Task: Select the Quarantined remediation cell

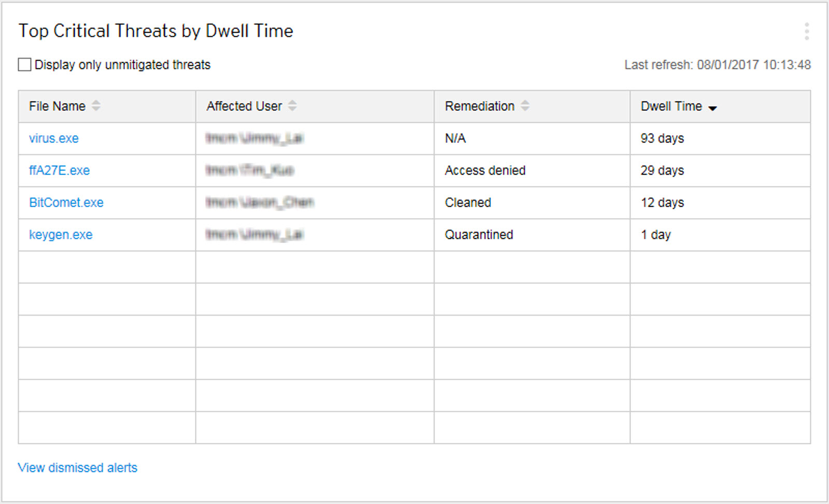Action: point(479,235)
